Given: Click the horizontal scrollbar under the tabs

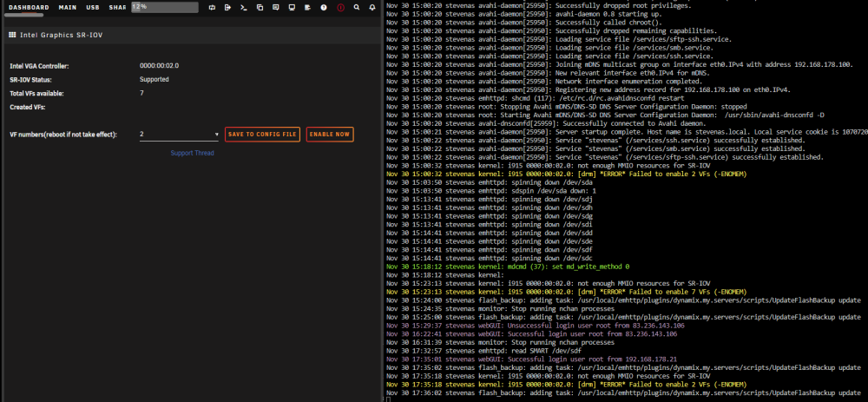Looking at the screenshot, I should pos(24,15).
